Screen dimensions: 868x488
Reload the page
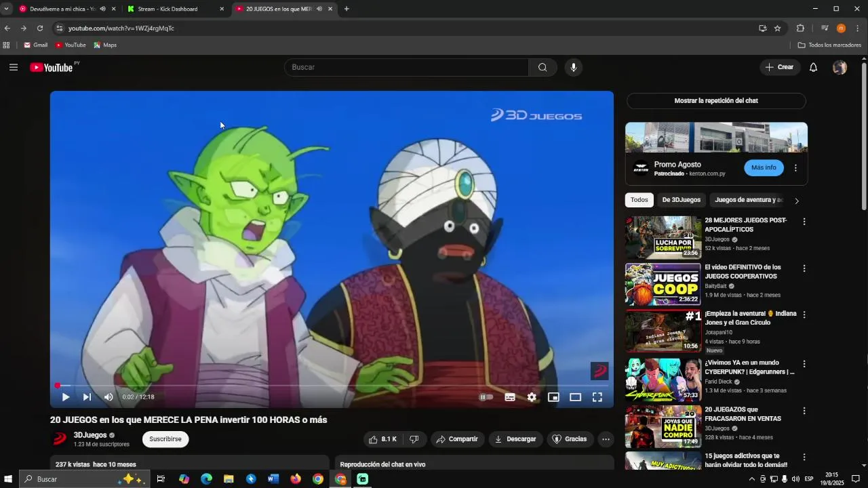40,28
